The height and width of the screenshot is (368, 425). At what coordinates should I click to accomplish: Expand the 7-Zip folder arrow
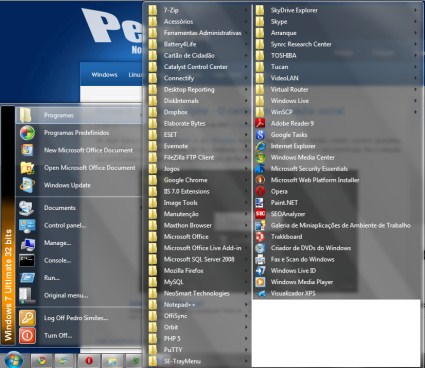point(247,10)
